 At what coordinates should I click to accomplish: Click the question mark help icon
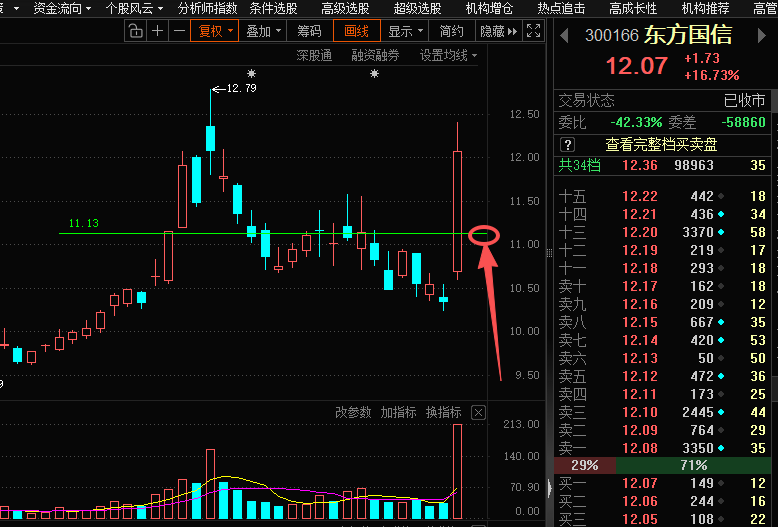point(568,145)
